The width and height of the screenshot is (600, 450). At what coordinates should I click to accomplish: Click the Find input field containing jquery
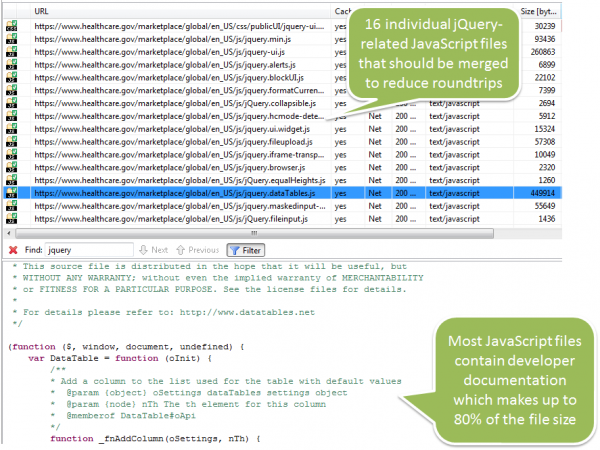point(89,250)
